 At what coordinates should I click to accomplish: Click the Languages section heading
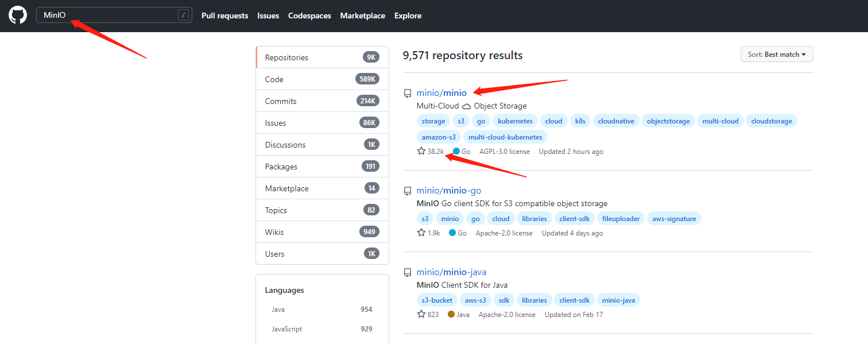tap(285, 291)
